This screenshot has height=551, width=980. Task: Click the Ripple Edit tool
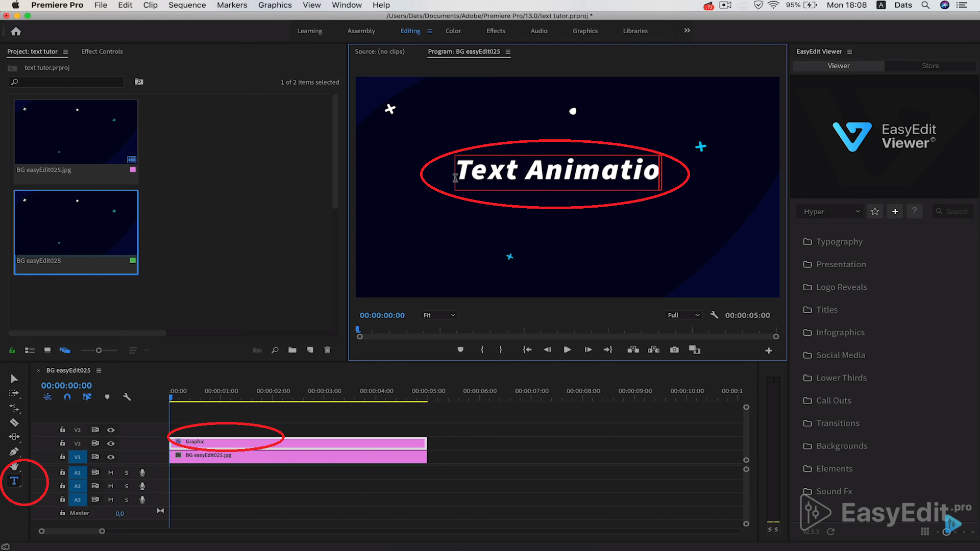tap(14, 407)
